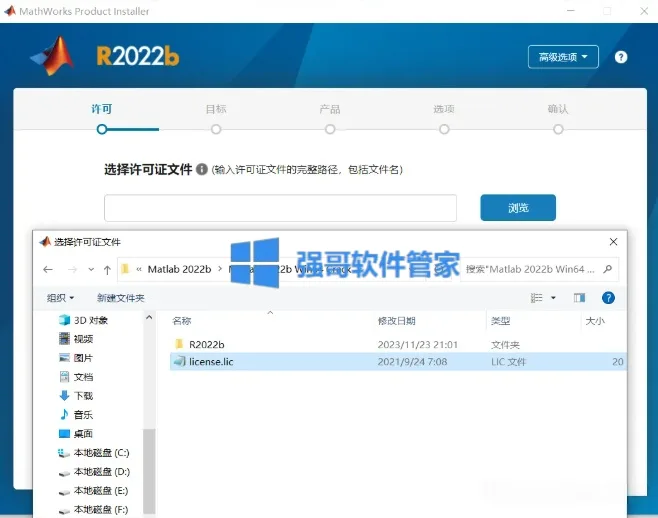Click the forward arrow in file dialog
The height and width of the screenshot is (518, 658).
click(x=72, y=269)
